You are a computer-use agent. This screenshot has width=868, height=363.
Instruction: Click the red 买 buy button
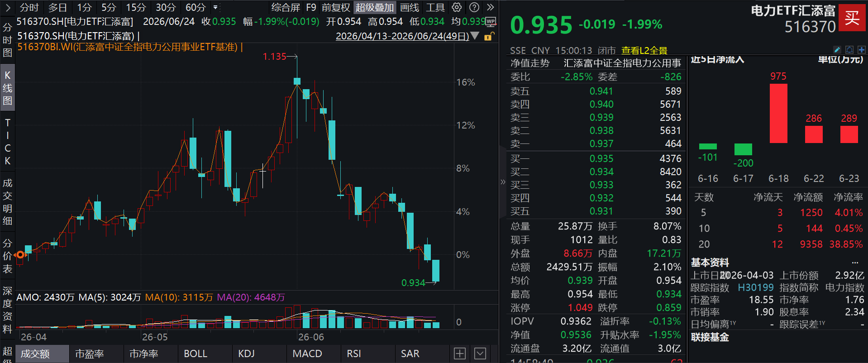[852, 18]
